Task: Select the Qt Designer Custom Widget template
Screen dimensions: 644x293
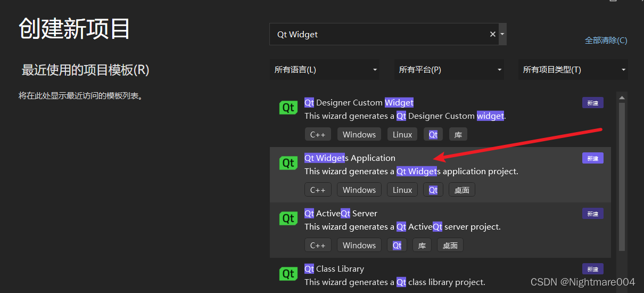Action: [440, 119]
